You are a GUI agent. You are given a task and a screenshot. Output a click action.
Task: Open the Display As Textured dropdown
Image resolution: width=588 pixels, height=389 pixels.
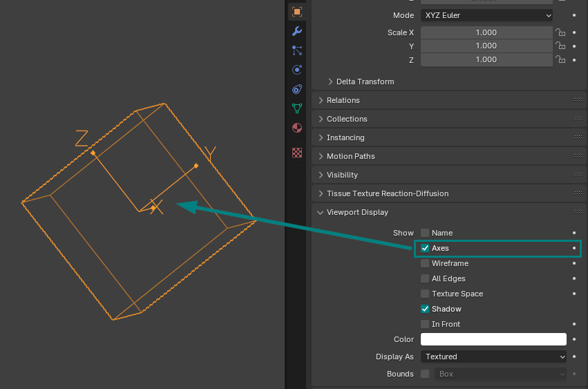[x=493, y=357]
